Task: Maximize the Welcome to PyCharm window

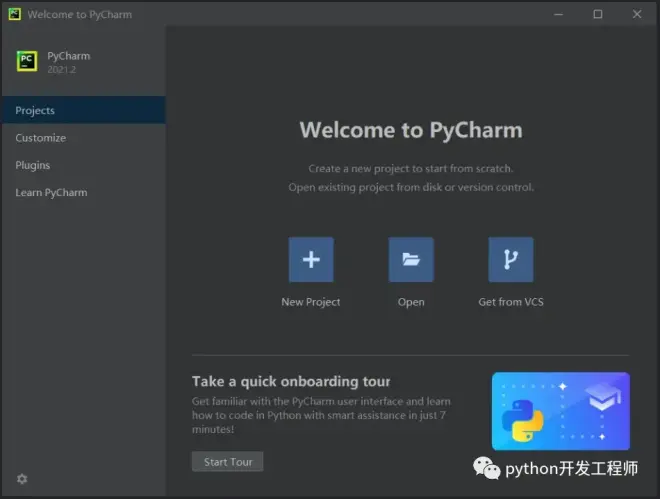Action: coord(598,14)
